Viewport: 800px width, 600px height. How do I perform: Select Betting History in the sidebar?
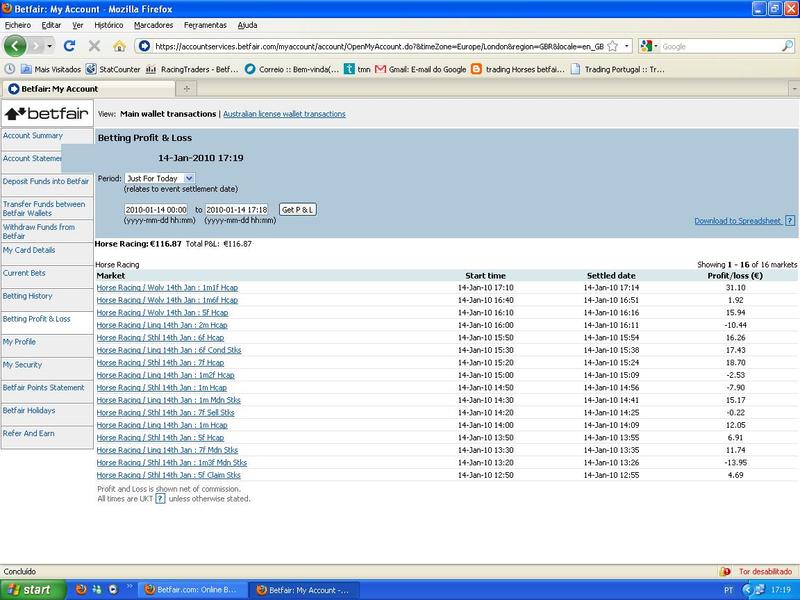[x=28, y=296]
